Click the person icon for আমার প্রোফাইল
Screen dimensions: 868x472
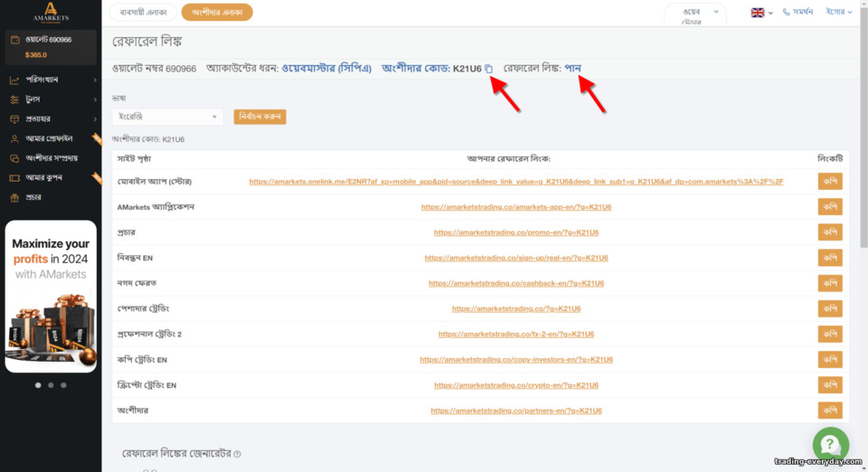click(x=14, y=139)
